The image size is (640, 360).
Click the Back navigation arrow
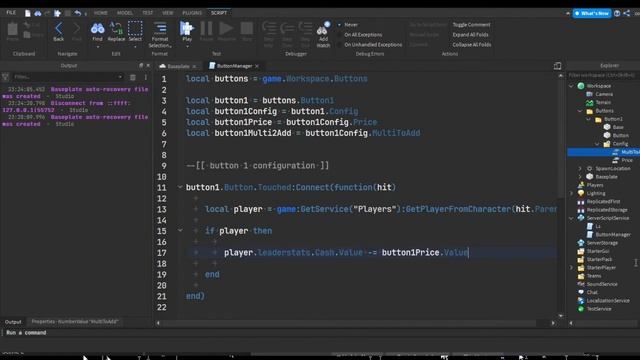[58, 29]
